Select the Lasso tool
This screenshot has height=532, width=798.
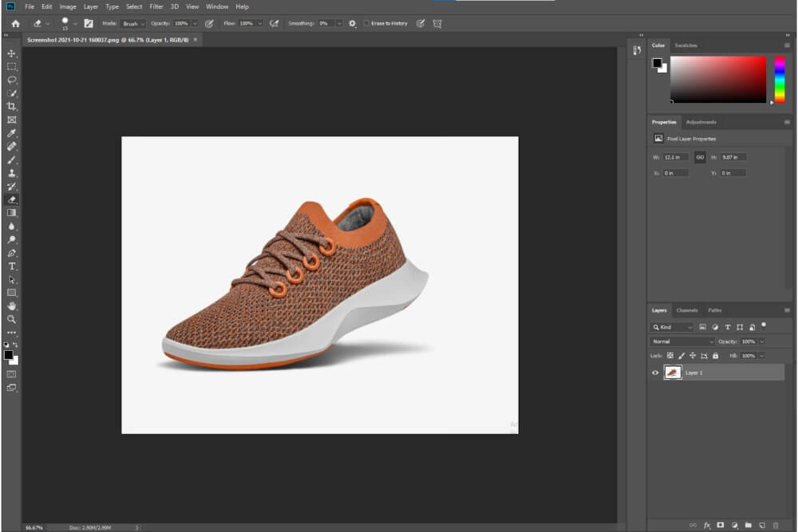coord(12,80)
